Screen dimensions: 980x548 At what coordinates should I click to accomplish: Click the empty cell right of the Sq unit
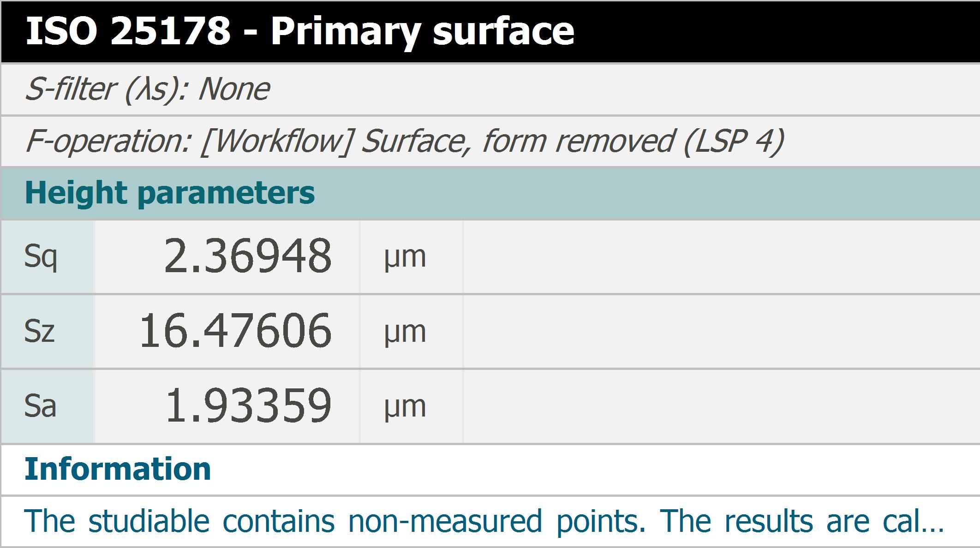721,256
